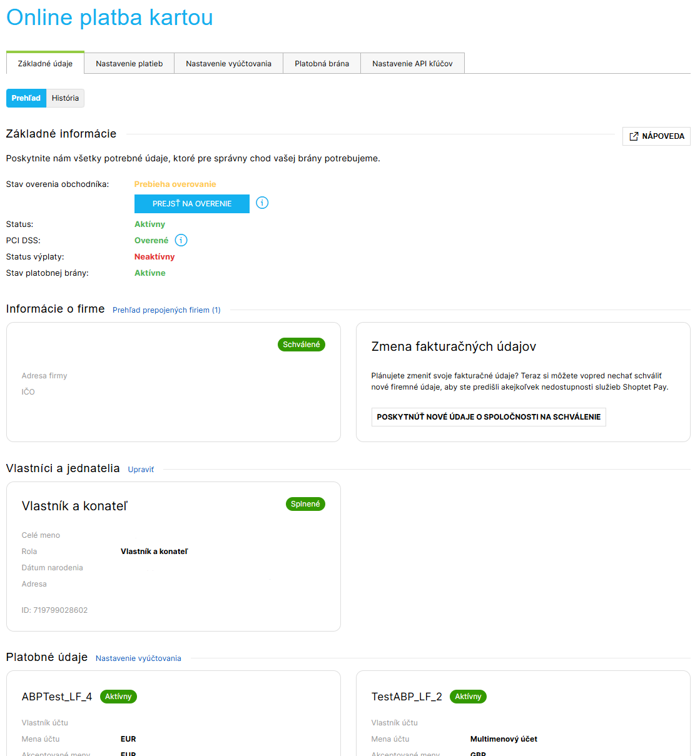
Task: Go to Nastavenie API kľúčov tab
Action: [412, 63]
